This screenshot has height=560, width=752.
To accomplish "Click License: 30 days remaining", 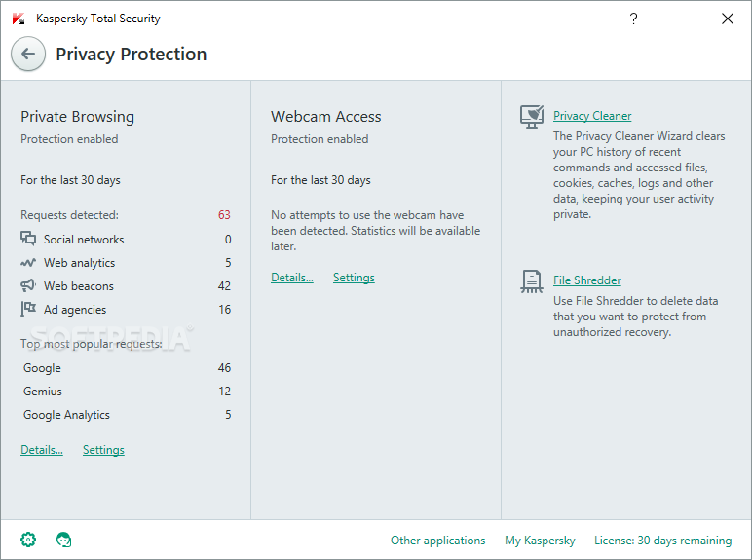I will tap(662, 541).
